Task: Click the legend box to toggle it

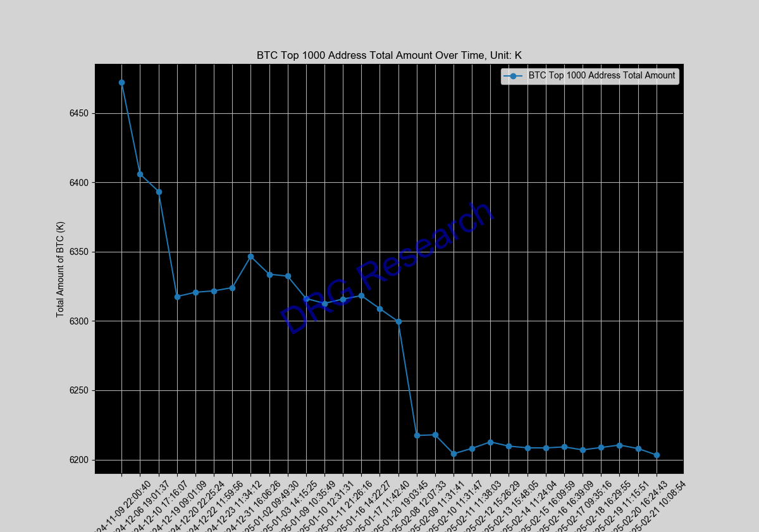Action: [x=589, y=76]
